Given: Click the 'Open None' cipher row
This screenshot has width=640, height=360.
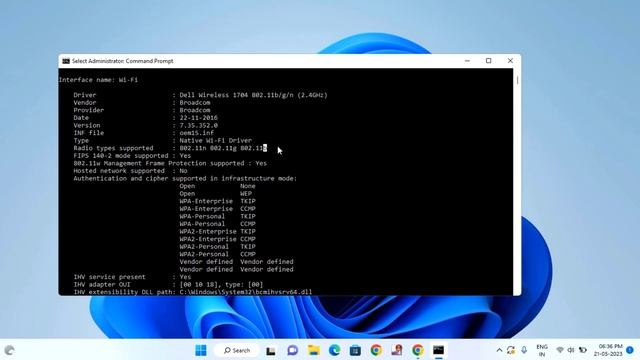Looking at the screenshot, I should tap(217, 186).
